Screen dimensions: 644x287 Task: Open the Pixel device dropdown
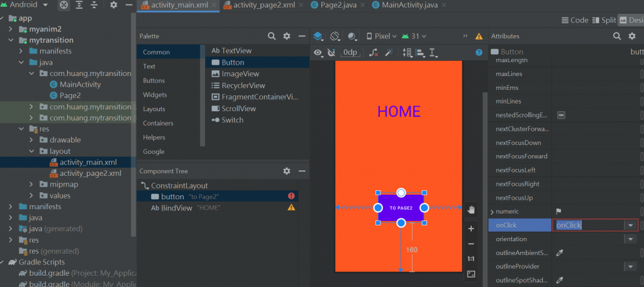point(381,36)
